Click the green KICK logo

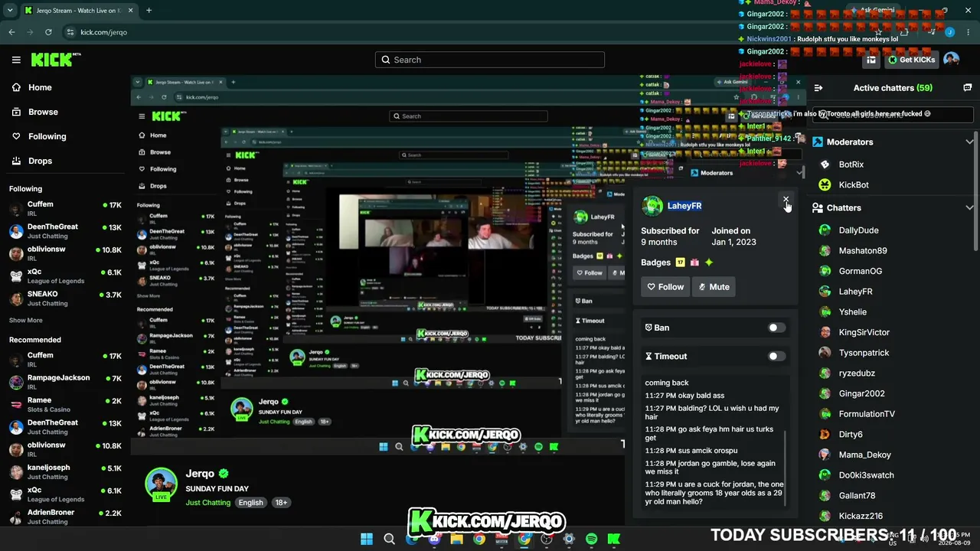coord(55,60)
